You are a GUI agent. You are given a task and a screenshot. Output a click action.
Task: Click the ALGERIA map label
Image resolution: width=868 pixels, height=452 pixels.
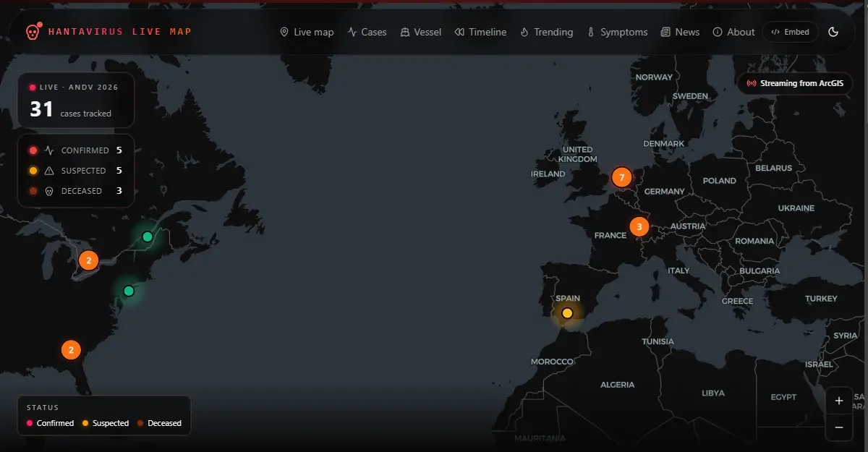click(x=617, y=385)
